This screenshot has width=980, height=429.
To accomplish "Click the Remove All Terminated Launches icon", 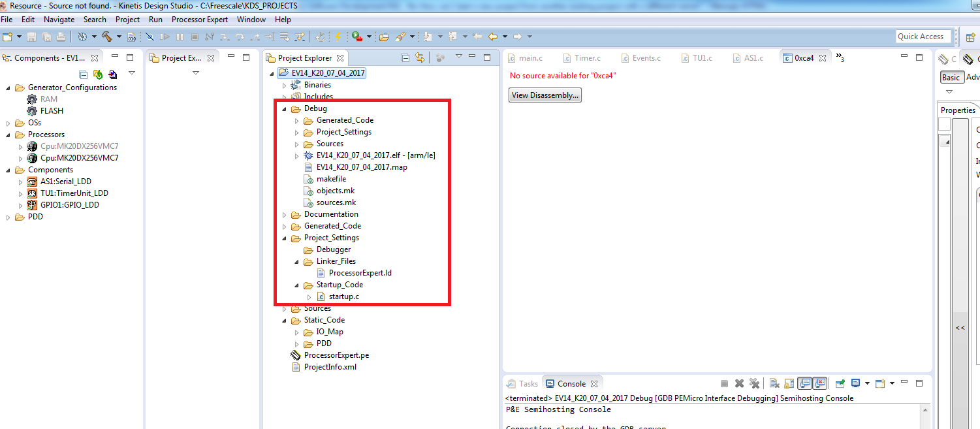I will pyautogui.click(x=755, y=383).
